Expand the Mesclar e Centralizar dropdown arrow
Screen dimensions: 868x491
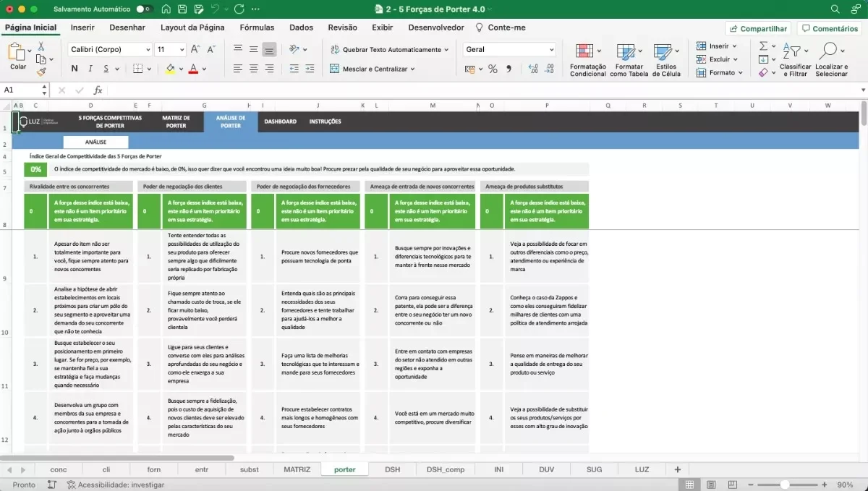click(x=412, y=69)
